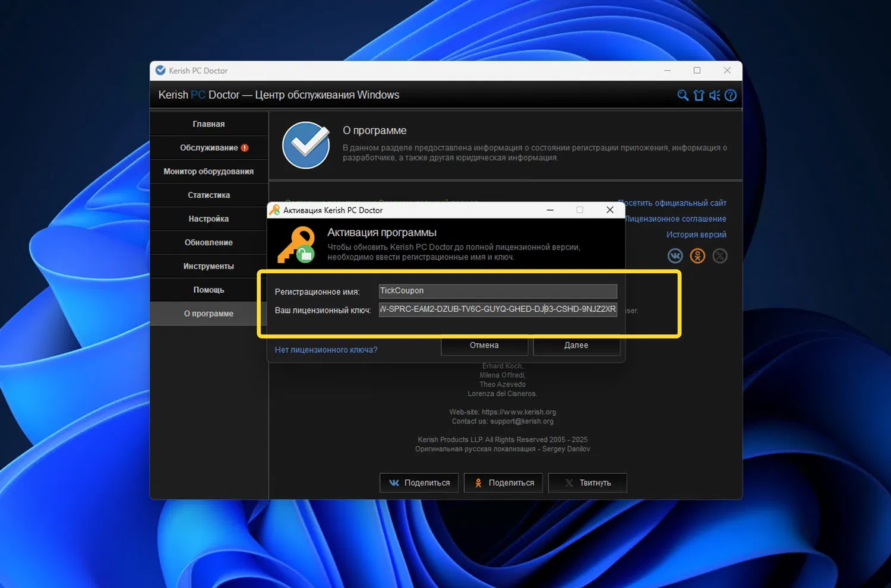Open the Инструменты section

[209, 267]
